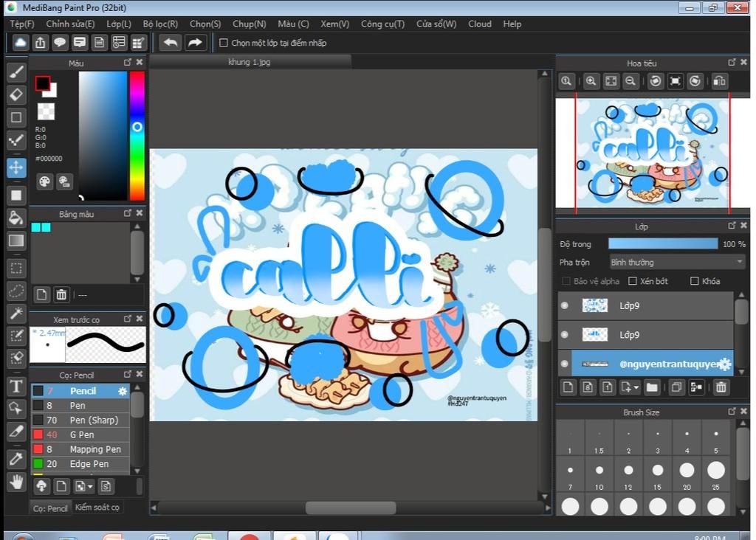The image size is (756, 540).
Task: Add a new layer folder
Action: pyautogui.click(x=652, y=387)
